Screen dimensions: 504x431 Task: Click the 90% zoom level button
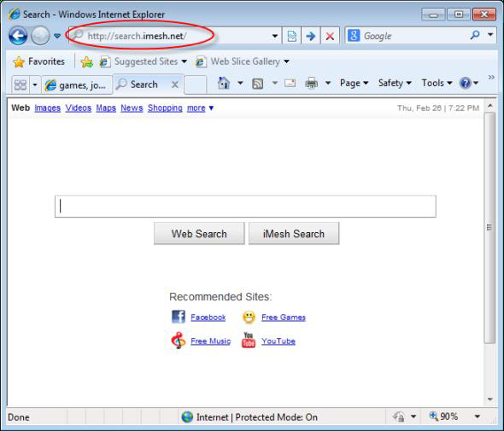pos(443,416)
